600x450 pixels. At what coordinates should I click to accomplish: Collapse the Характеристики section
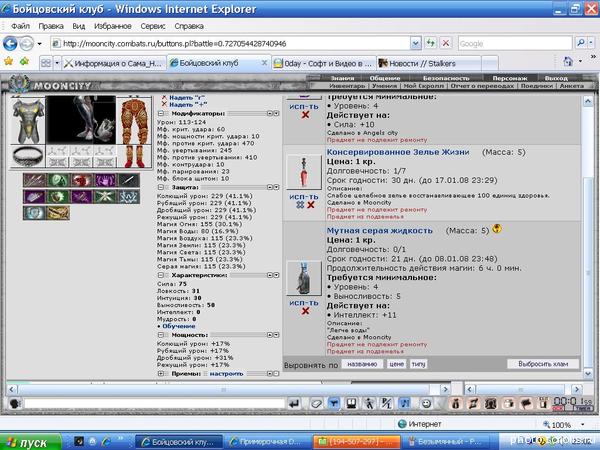click(161, 275)
